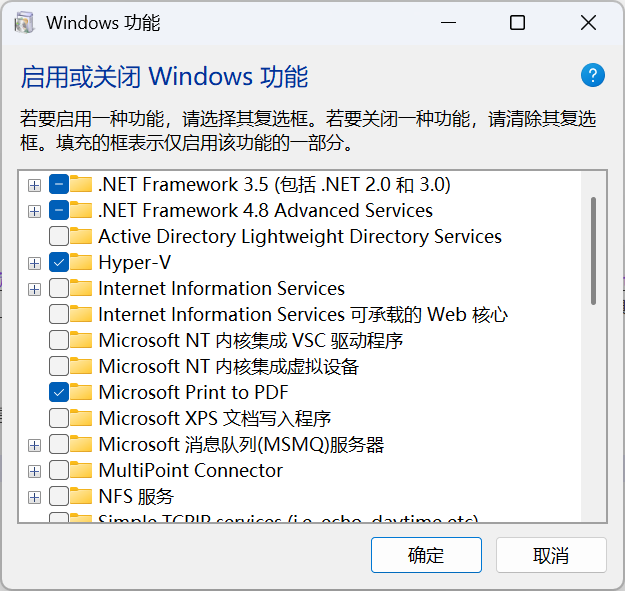Click the MultiPoint Connector folder icon
Viewport: 625px width, 591px height.
pyautogui.click(x=82, y=471)
